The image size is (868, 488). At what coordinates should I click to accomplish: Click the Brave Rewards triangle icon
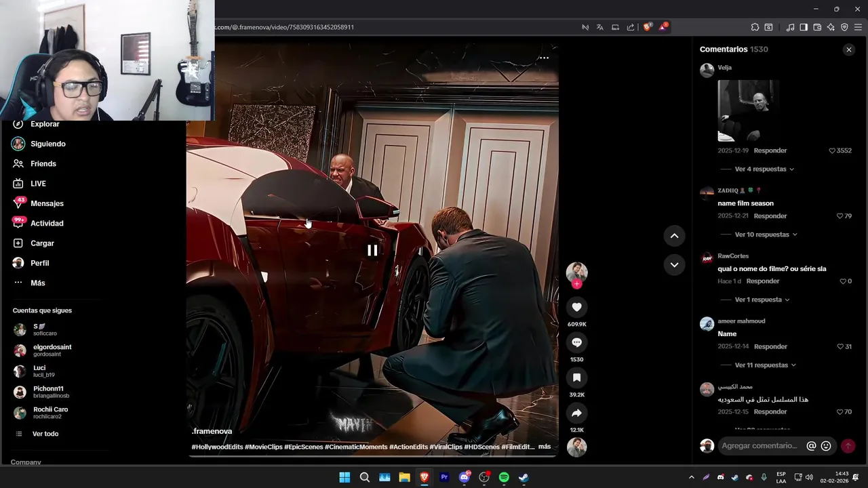coord(663,27)
